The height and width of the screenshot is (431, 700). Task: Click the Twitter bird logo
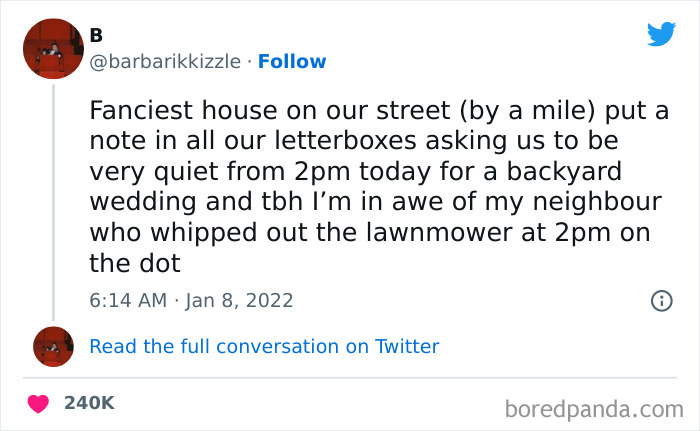coord(661,34)
